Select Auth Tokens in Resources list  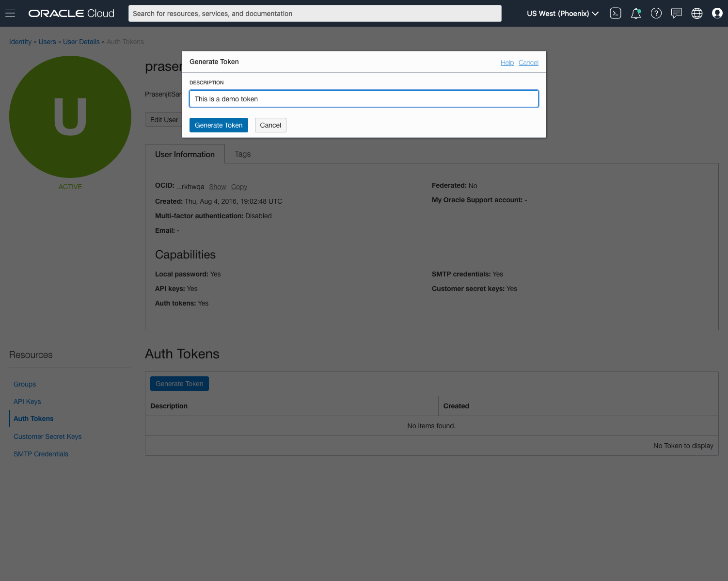[x=33, y=419]
